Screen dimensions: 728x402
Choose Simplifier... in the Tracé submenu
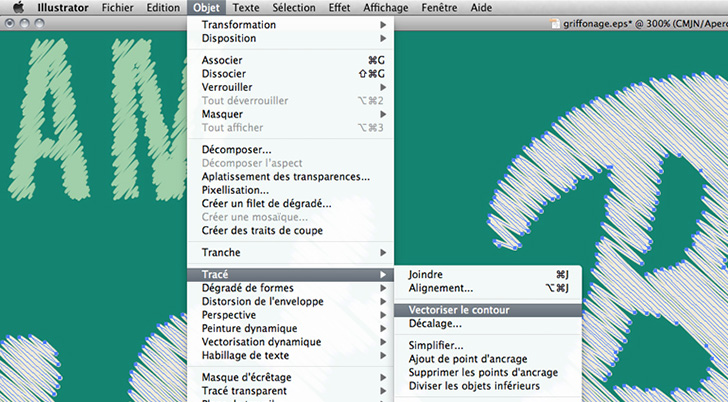coord(488,345)
